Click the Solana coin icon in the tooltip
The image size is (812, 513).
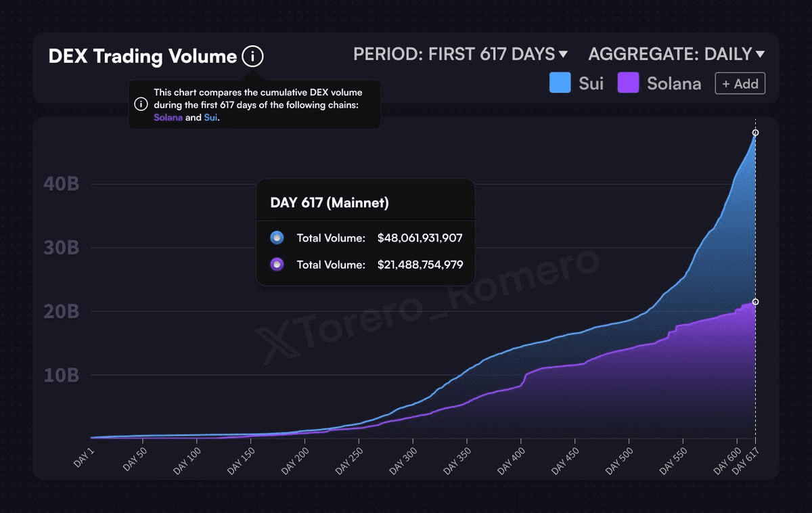pyautogui.click(x=277, y=265)
